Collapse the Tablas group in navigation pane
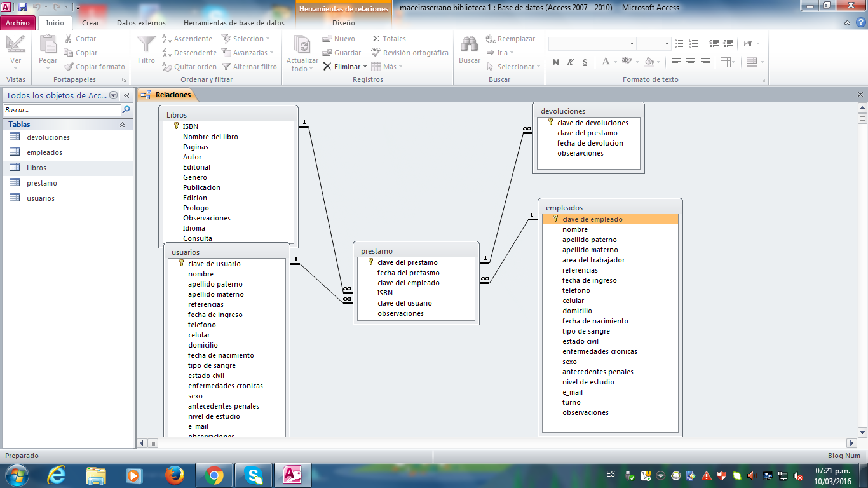The width and height of the screenshot is (868, 488). click(122, 125)
